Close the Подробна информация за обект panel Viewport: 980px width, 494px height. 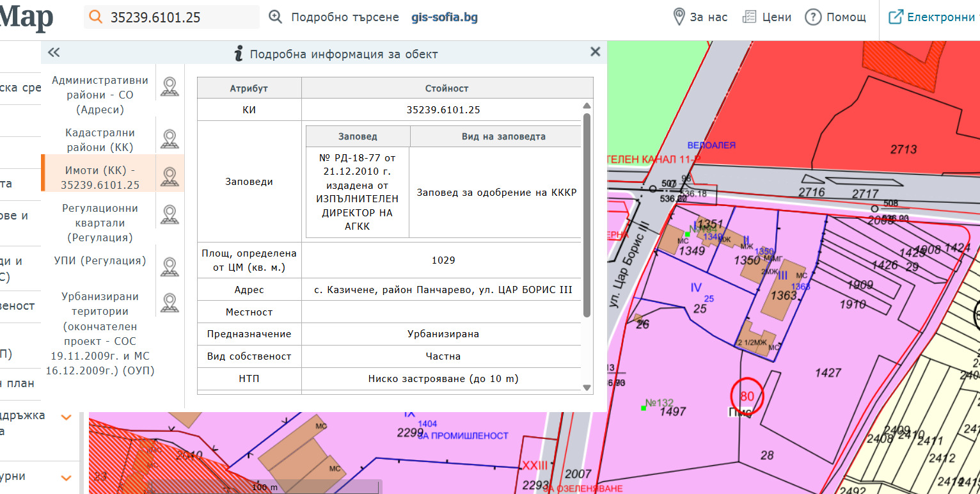coord(595,52)
